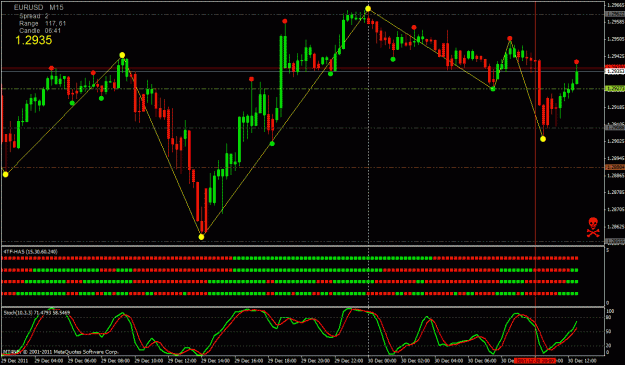Click the Range 117.61 label
Viewport: 625px width, 365px height.
point(43,24)
